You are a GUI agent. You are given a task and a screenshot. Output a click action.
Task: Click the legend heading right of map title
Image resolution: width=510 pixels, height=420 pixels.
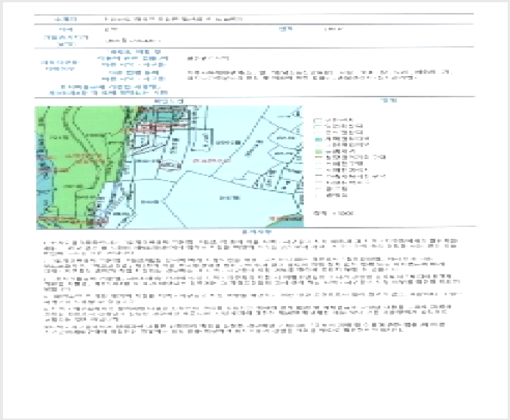coord(389,101)
